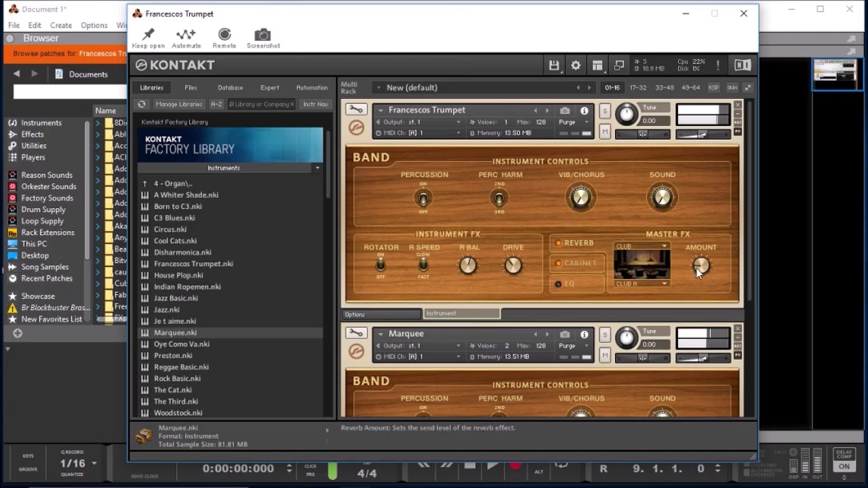Image resolution: width=868 pixels, height=488 pixels.
Task: Click the Options button below the instrument
Action: click(381, 314)
